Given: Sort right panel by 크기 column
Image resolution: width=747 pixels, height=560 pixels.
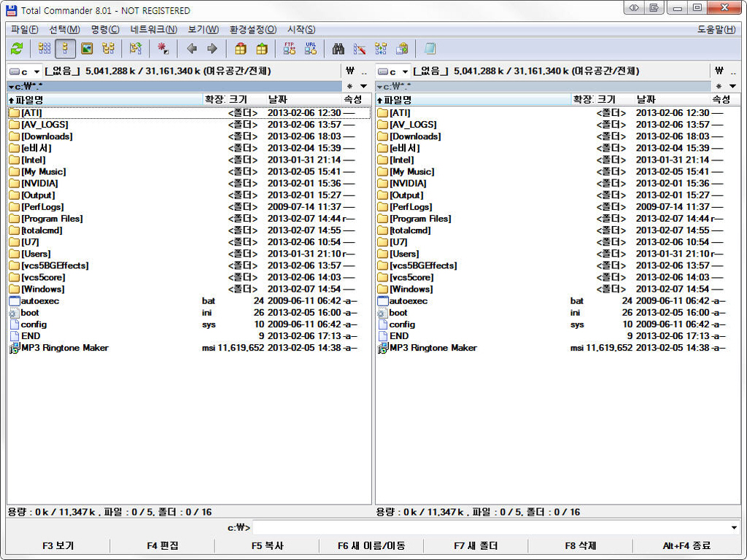Looking at the screenshot, I should pyautogui.click(x=614, y=99).
